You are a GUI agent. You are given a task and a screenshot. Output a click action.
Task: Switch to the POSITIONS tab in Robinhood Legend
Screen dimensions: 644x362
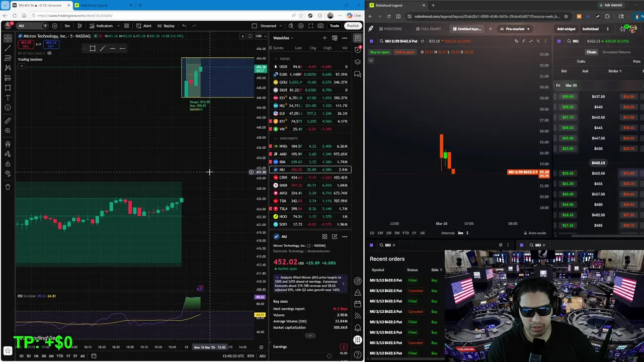390,29
